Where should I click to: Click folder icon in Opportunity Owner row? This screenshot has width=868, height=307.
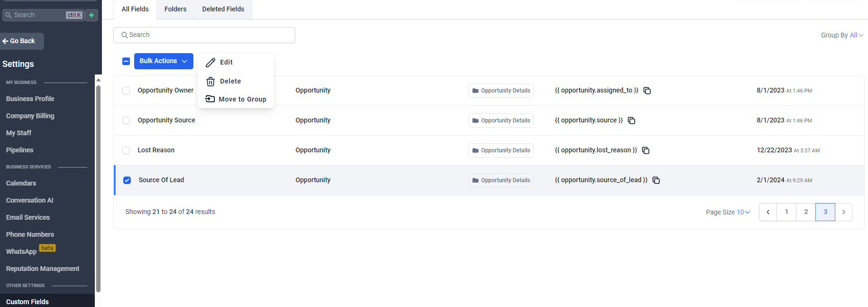point(475,91)
